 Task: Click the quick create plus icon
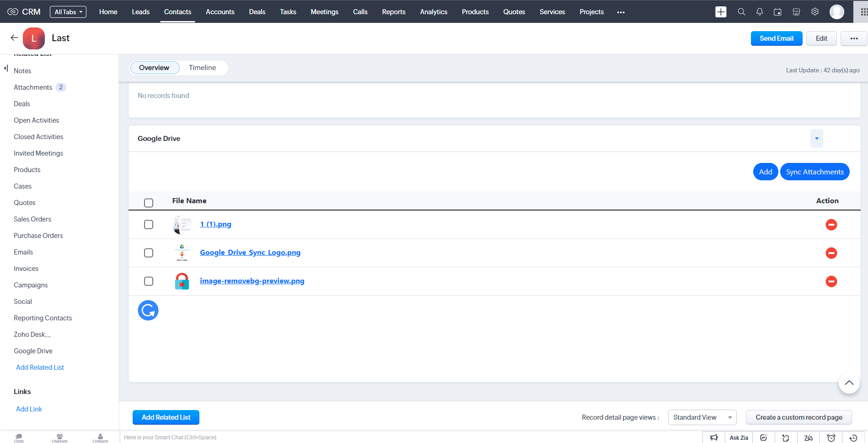pos(721,12)
